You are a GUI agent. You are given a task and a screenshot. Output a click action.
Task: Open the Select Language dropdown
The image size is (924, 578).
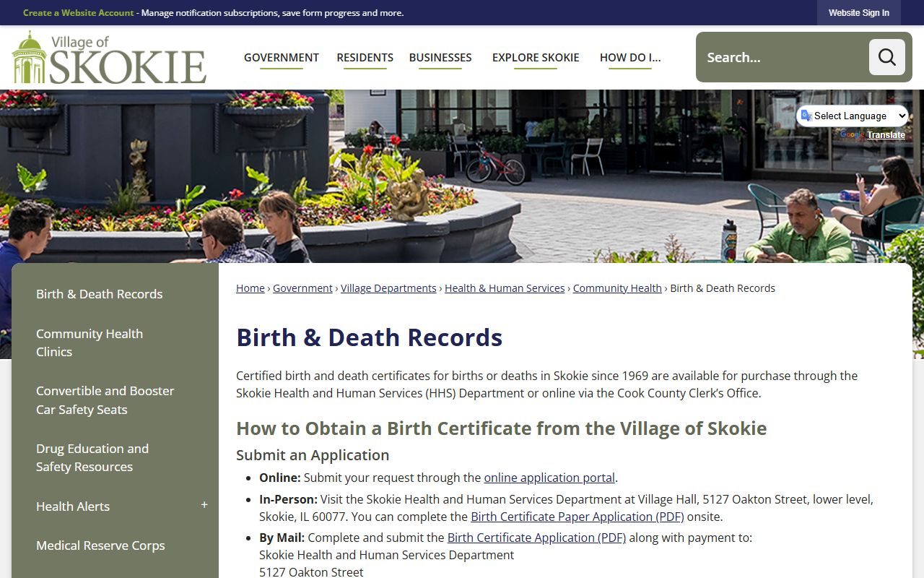point(853,116)
